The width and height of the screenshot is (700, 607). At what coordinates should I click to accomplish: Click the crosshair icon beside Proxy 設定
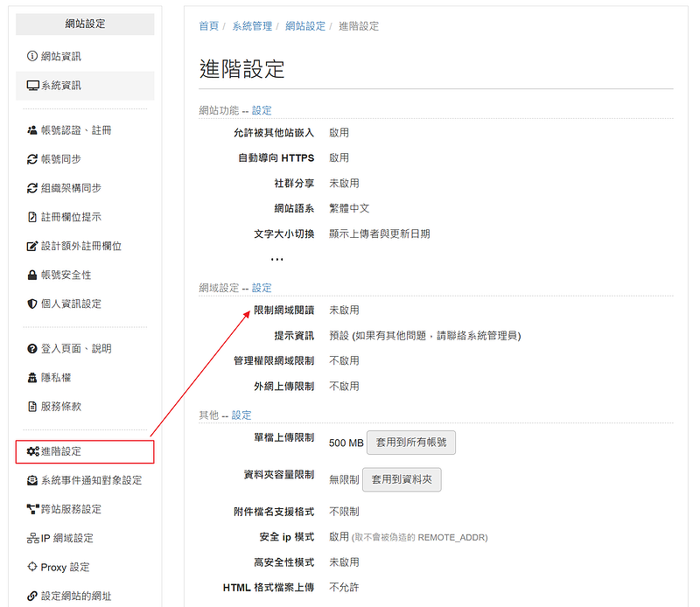pos(32,568)
